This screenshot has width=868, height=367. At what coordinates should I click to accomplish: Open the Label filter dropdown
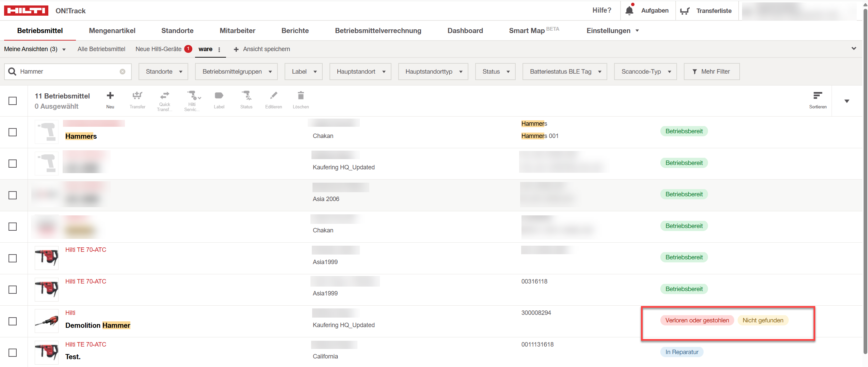click(x=304, y=72)
